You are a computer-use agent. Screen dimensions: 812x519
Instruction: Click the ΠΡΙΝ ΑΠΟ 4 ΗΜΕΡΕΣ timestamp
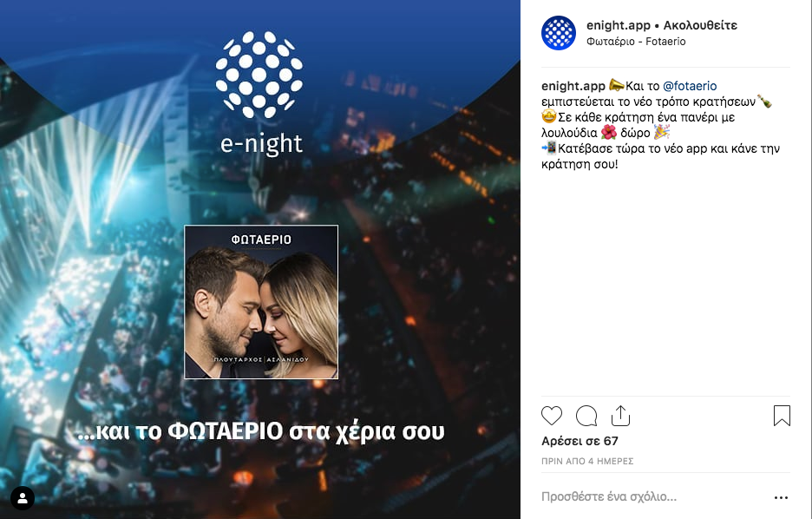[587, 461]
